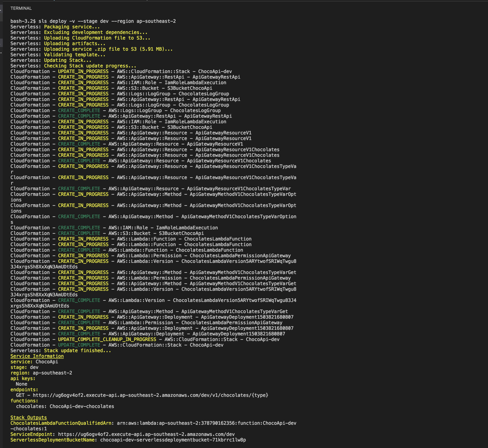This screenshot has height=448, width=488.
Task: Click the 'sls deploy -v --stage dev' command line
Action: [93, 21]
